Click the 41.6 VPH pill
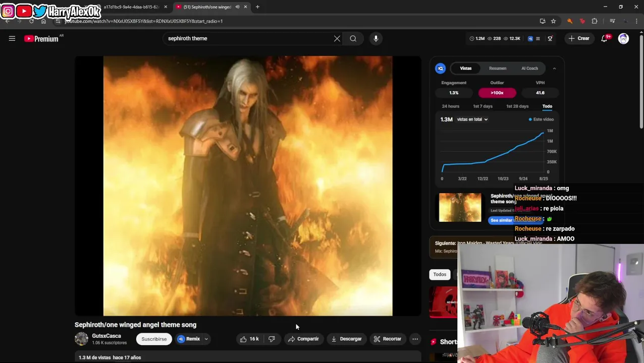This screenshot has width=644, height=363. pyautogui.click(x=540, y=93)
